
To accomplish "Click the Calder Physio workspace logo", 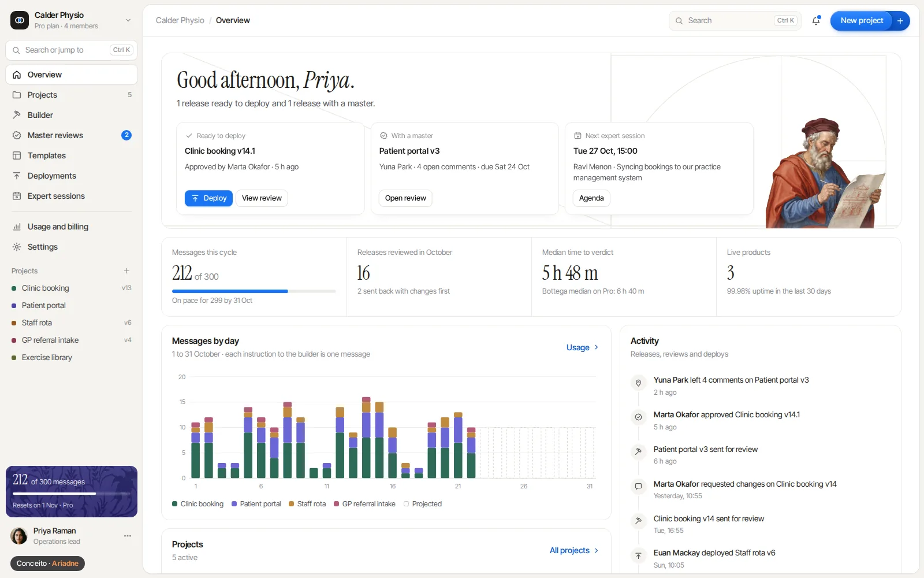I will [20, 20].
